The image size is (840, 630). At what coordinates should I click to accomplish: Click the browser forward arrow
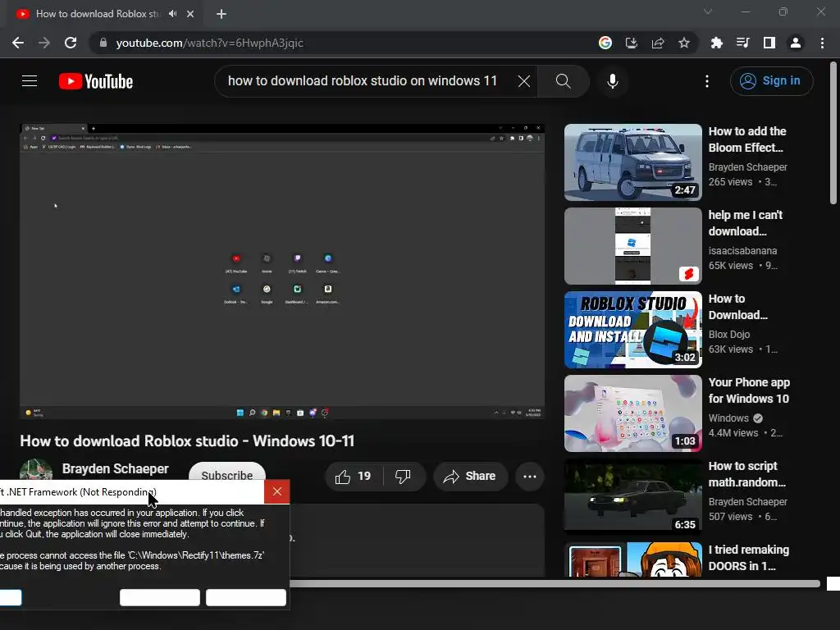click(44, 43)
